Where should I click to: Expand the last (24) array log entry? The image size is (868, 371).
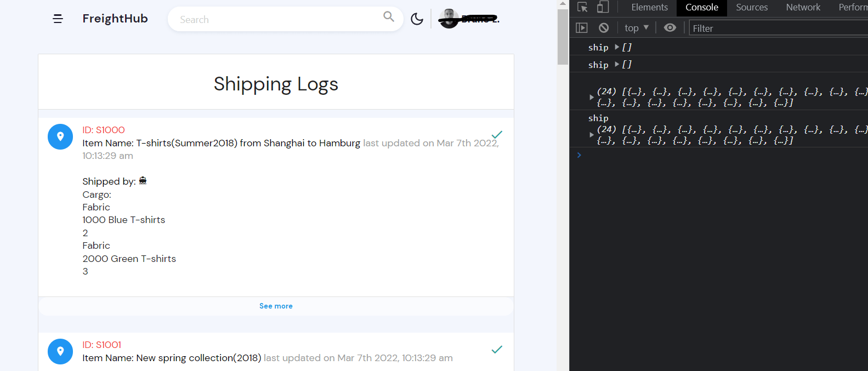click(592, 135)
